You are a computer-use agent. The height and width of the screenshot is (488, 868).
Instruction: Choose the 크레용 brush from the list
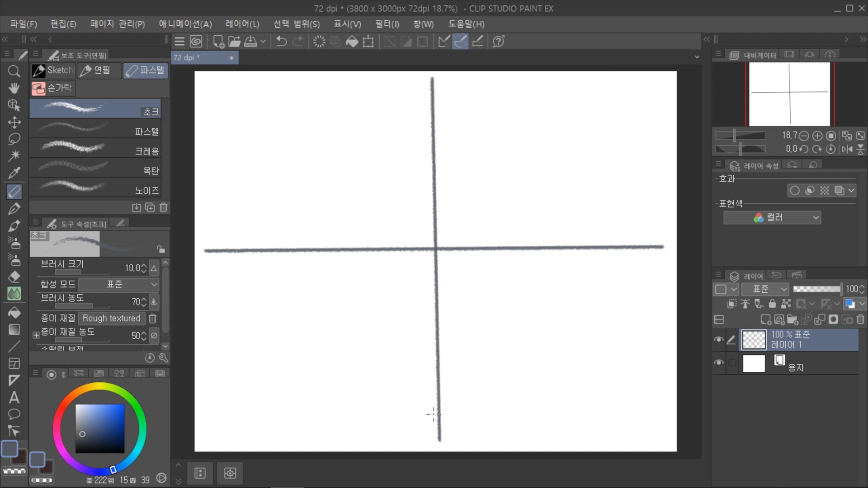[95, 149]
